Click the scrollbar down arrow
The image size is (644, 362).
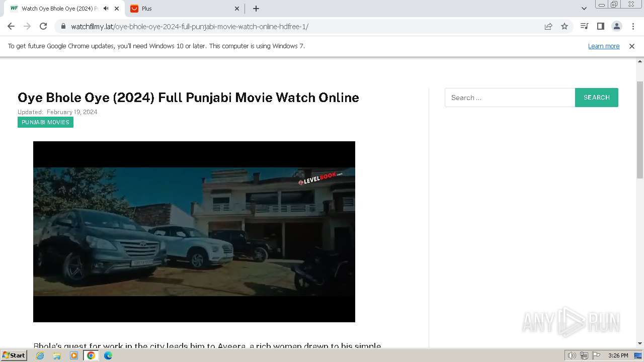point(640,343)
